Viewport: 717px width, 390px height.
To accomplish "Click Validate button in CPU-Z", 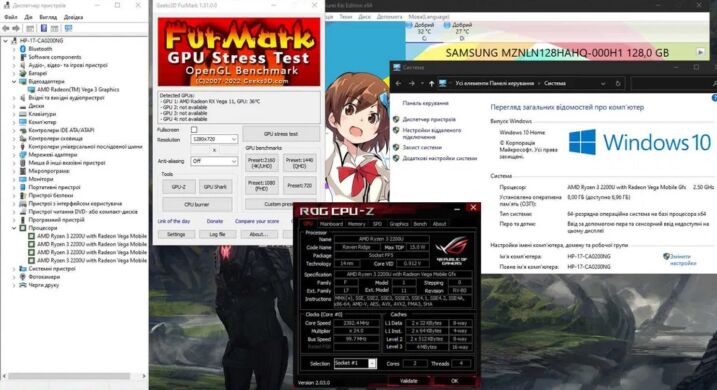I will coord(409,380).
